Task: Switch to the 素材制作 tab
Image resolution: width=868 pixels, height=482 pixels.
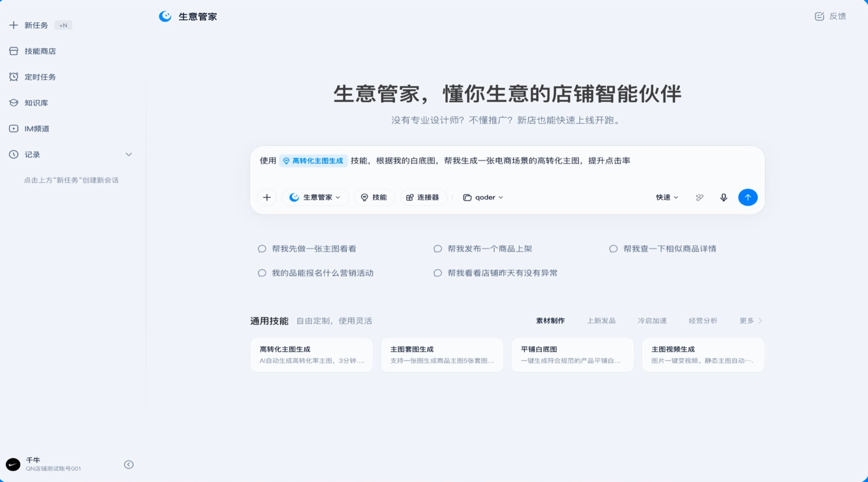Action: pyautogui.click(x=550, y=321)
